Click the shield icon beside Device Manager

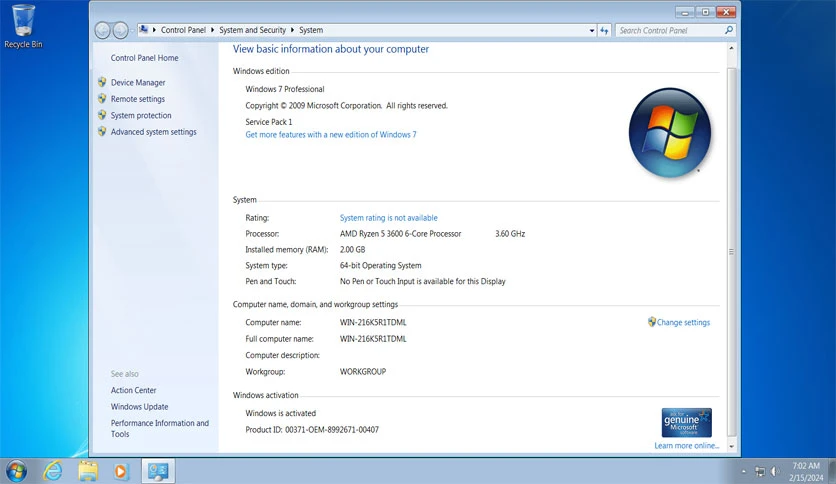[102, 82]
